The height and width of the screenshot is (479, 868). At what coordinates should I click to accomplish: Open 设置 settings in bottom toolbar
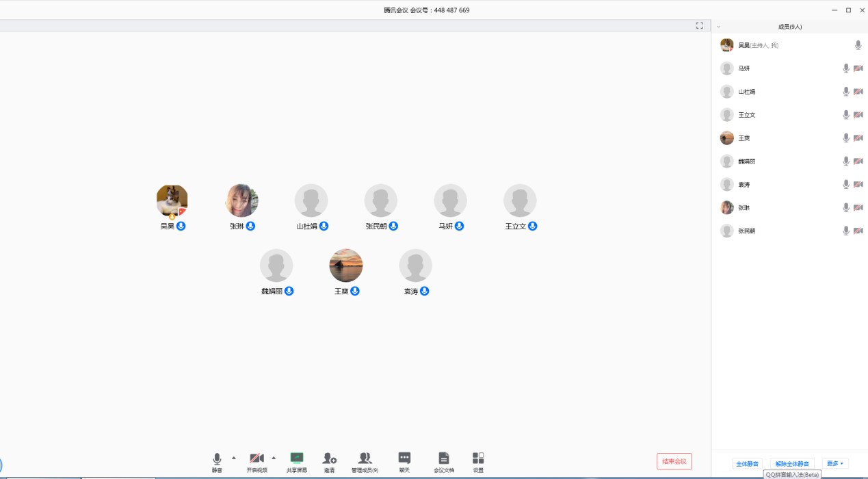(x=478, y=459)
